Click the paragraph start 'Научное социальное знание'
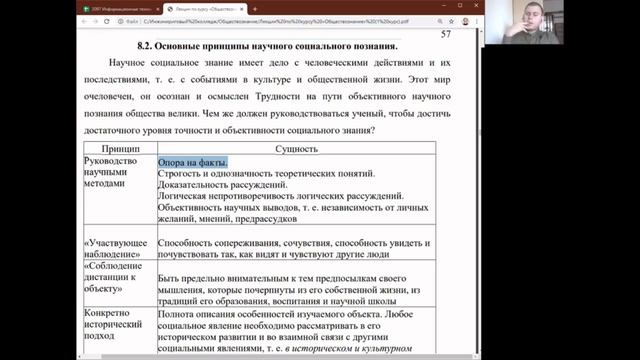Screen dimensions: 640x360 [x=171, y=63]
